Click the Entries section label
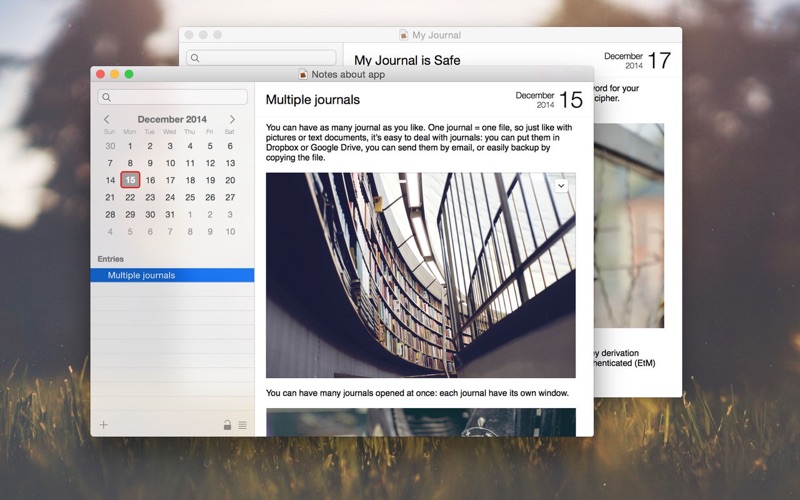The width and height of the screenshot is (800, 500). point(111,259)
